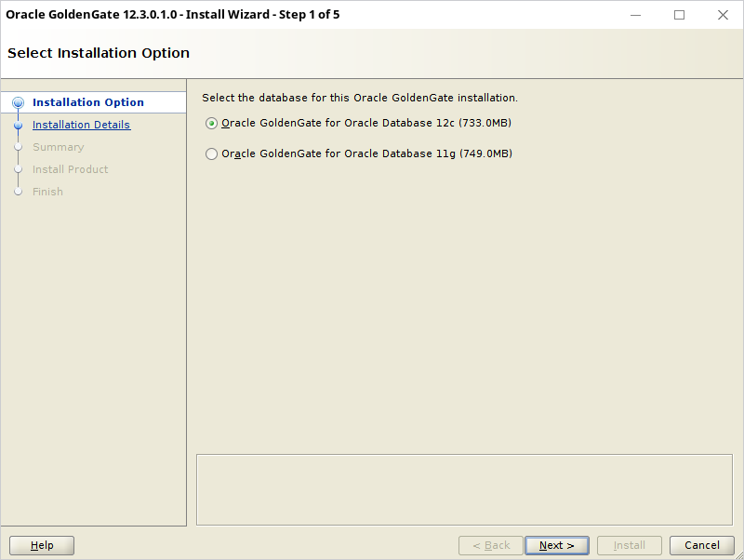The width and height of the screenshot is (744, 560).
Task: Click the Installation Option step bullet icon
Action: pyautogui.click(x=18, y=102)
